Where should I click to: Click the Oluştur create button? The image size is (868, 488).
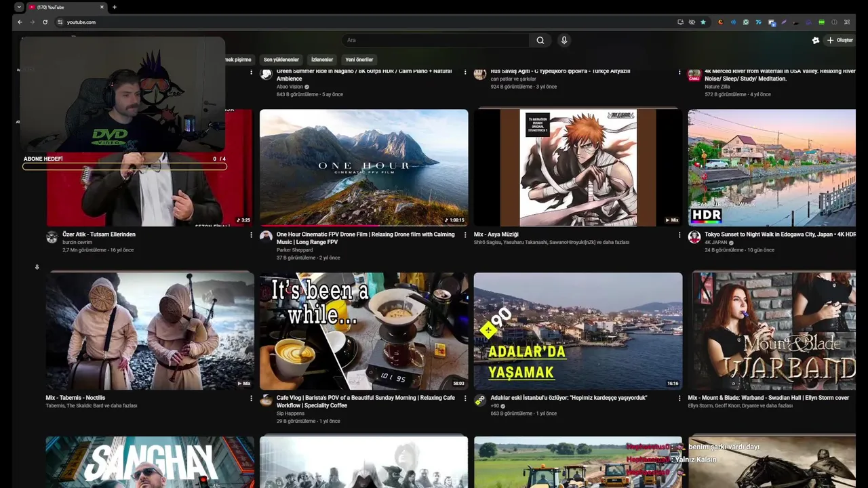[x=840, y=41]
